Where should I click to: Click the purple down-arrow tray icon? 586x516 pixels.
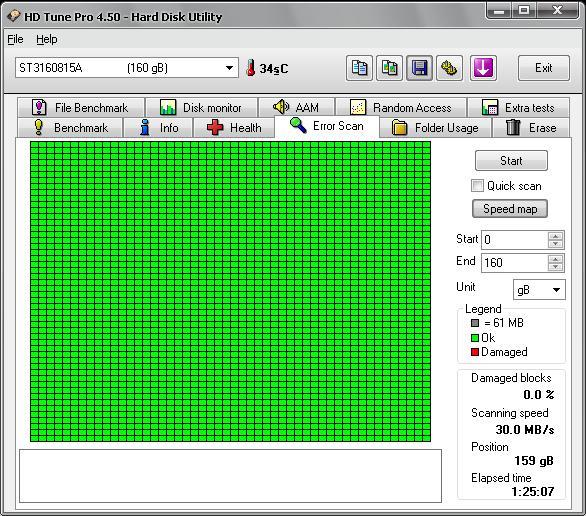point(483,68)
